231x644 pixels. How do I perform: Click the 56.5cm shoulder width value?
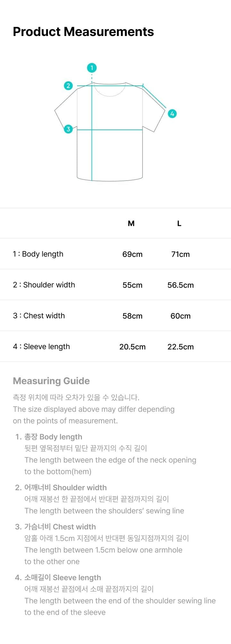[x=181, y=285]
